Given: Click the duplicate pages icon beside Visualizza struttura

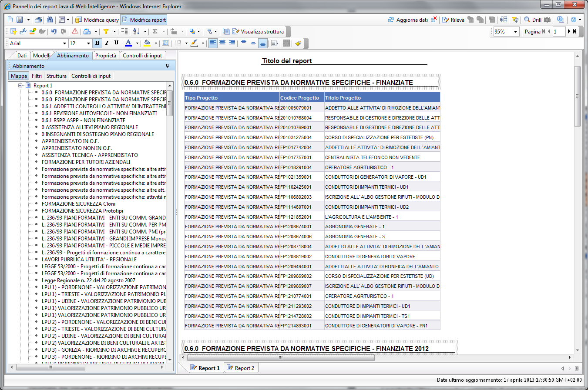Looking at the screenshot, I should point(226,31).
